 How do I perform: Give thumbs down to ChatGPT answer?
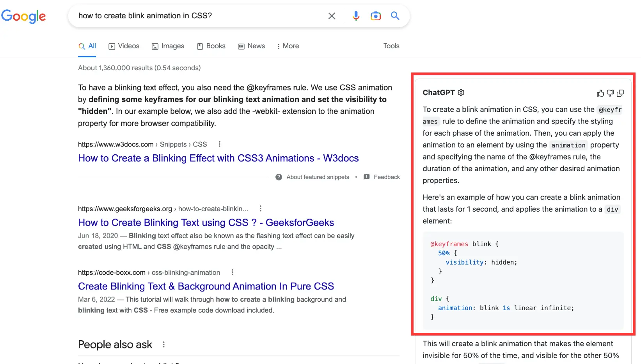tap(610, 93)
